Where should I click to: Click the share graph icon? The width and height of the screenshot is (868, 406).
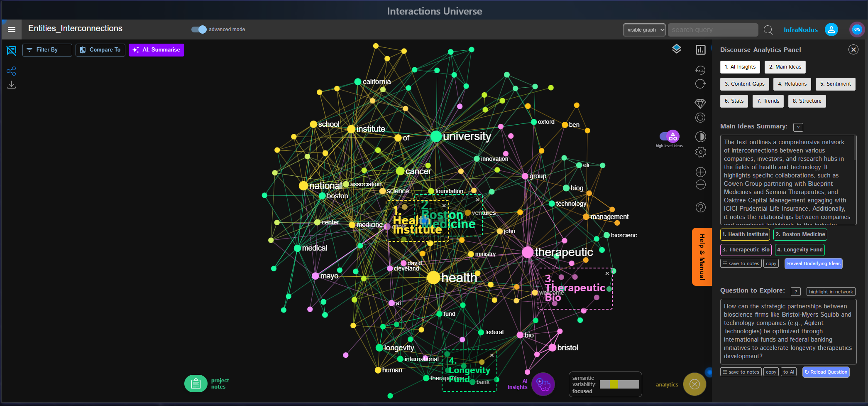tap(11, 71)
